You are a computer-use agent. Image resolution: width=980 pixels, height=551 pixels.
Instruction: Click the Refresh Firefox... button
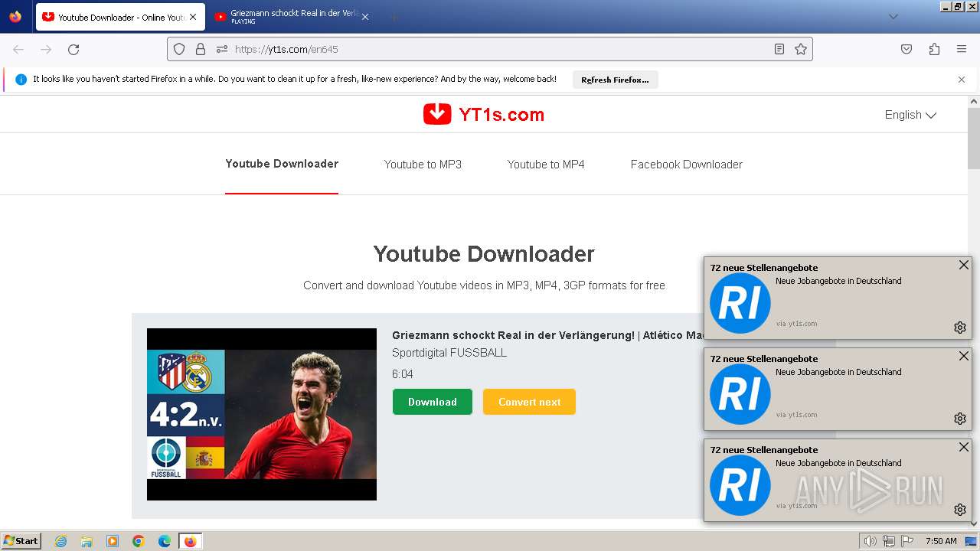click(x=615, y=80)
